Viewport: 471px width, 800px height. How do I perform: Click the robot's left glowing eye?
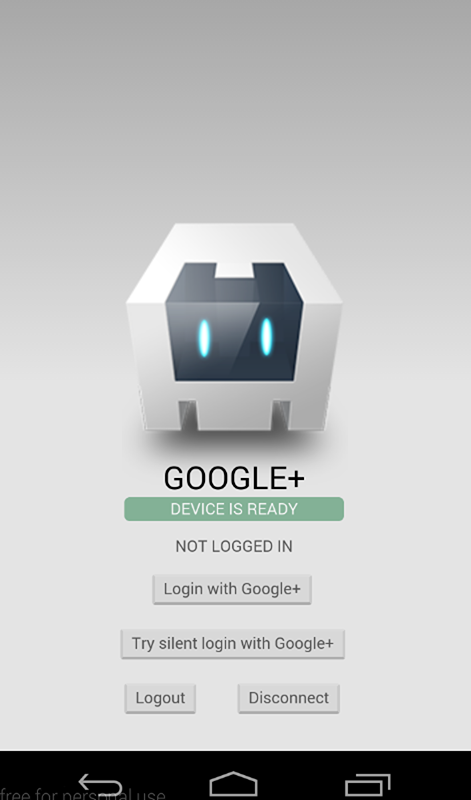(x=204, y=337)
